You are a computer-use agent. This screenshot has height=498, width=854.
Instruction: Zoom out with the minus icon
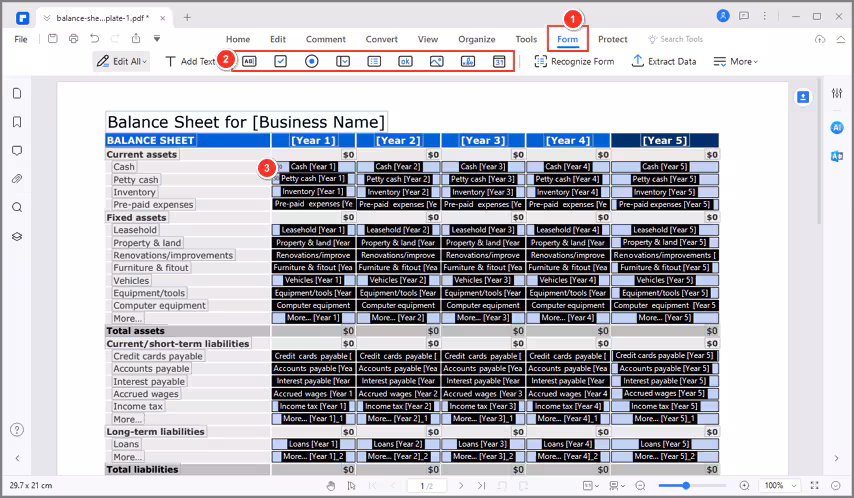(640, 485)
